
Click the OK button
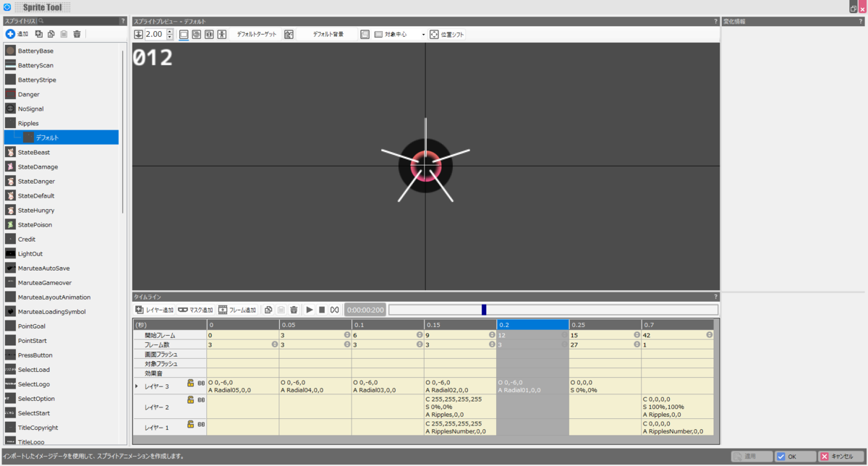795,457
